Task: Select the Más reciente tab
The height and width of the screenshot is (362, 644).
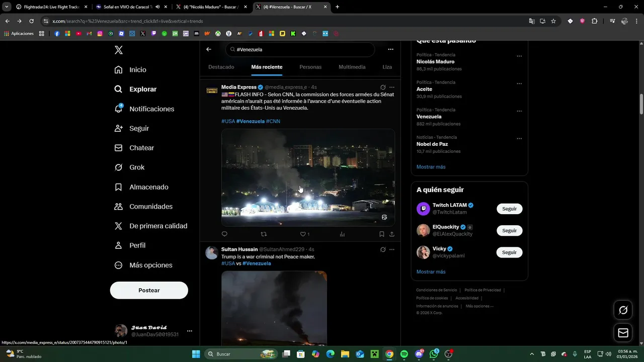Action: 267,67
